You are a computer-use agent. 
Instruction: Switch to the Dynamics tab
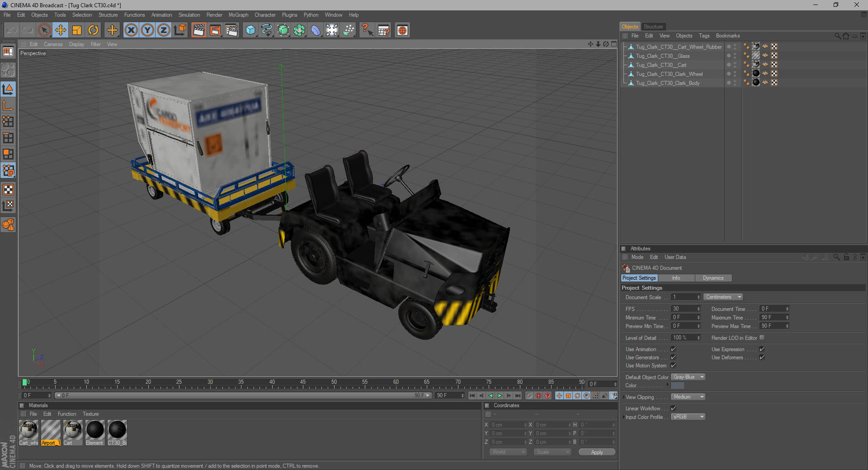point(713,278)
